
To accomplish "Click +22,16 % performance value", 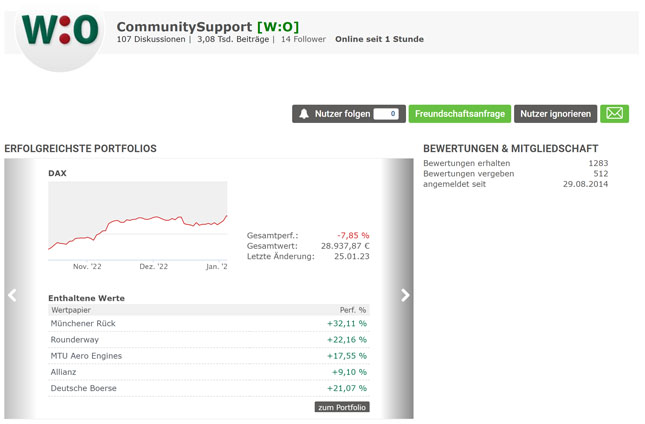I will [x=347, y=340].
